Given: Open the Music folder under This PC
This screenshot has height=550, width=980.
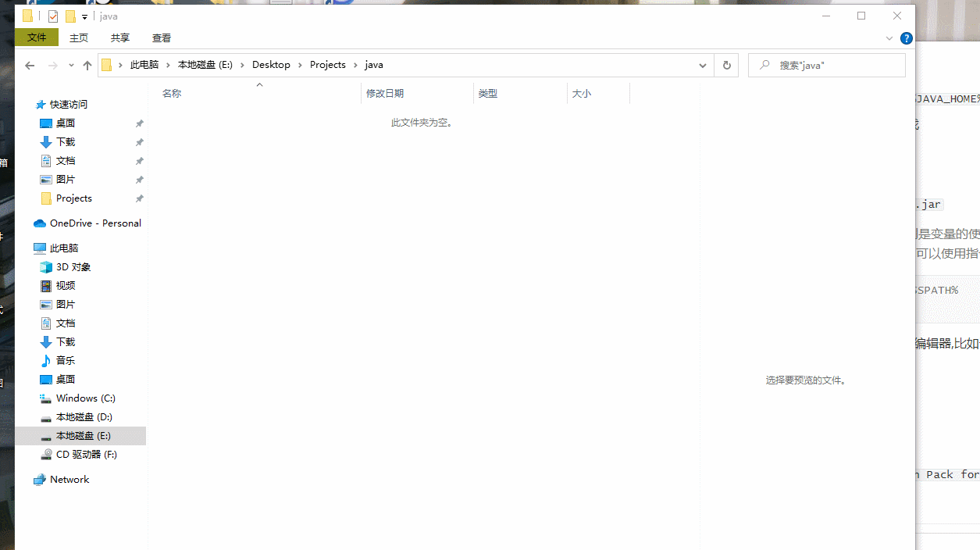Looking at the screenshot, I should [66, 361].
